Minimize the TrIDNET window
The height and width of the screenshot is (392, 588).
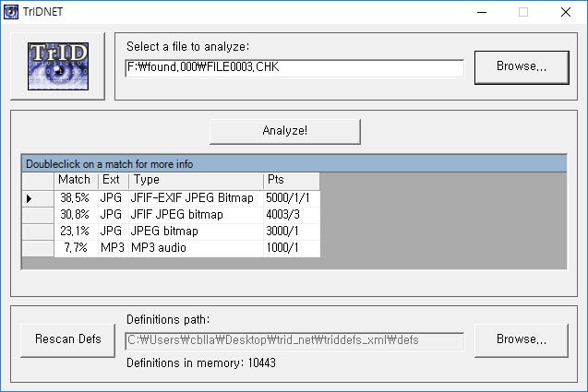click(x=480, y=12)
